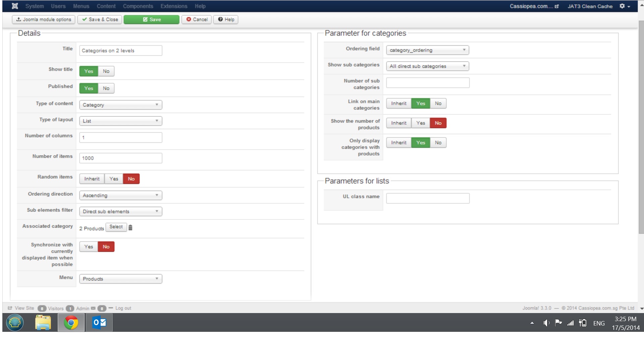Enable Synchronize with displayed item Yes
Screen dimensions: 644x362
click(x=89, y=247)
